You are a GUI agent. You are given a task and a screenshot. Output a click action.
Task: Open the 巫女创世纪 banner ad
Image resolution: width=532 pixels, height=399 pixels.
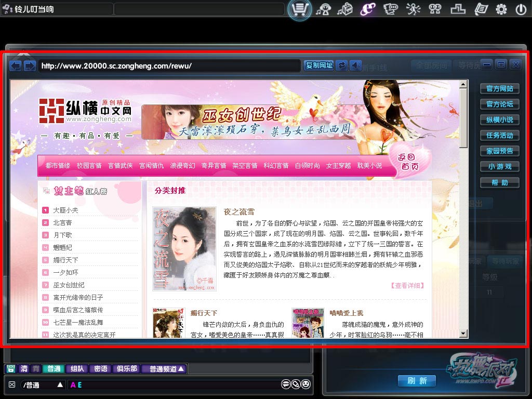coord(249,122)
